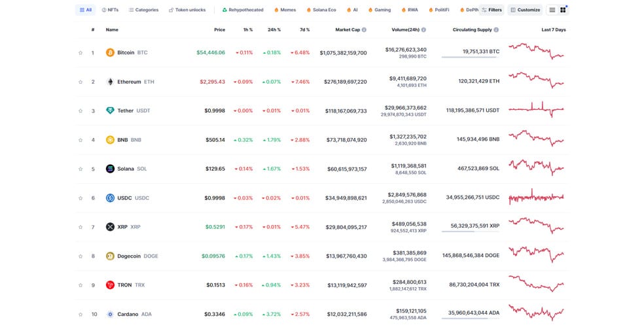Open the Token unlocks tab

[187, 10]
